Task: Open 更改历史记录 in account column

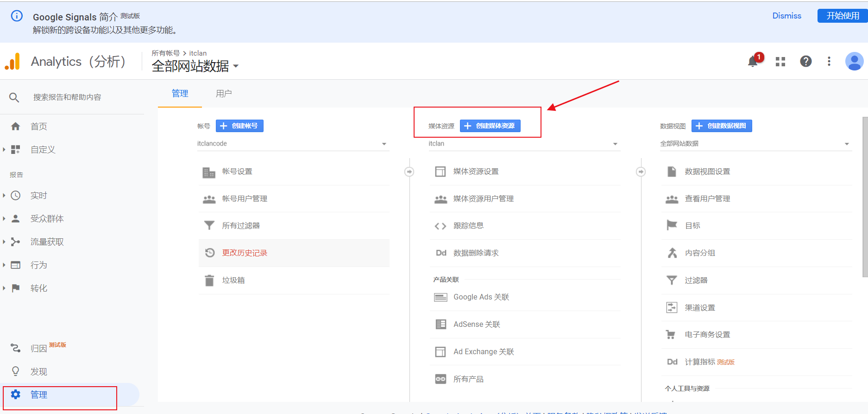Action: point(294,253)
